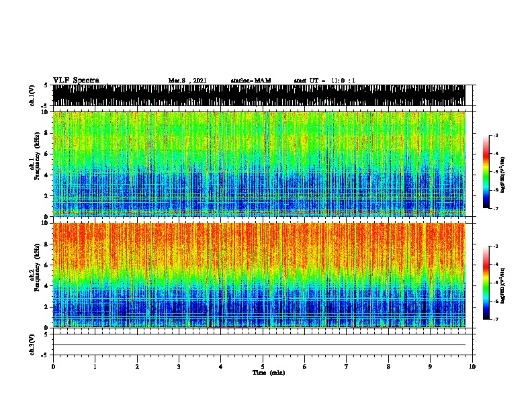Viewport: 532px width, 411px height.
Task: Click the log(PSD) label beside ch.1 colorbar
Action: point(502,175)
